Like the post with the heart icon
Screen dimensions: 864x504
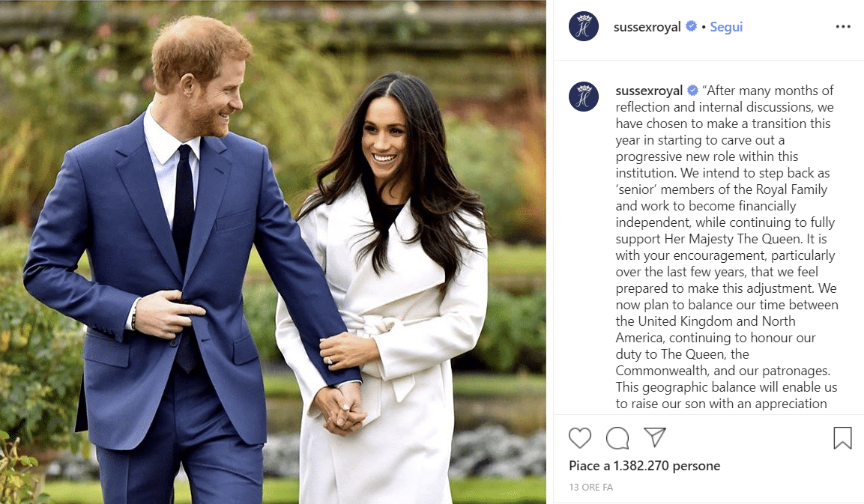click(x=580, y=438)
